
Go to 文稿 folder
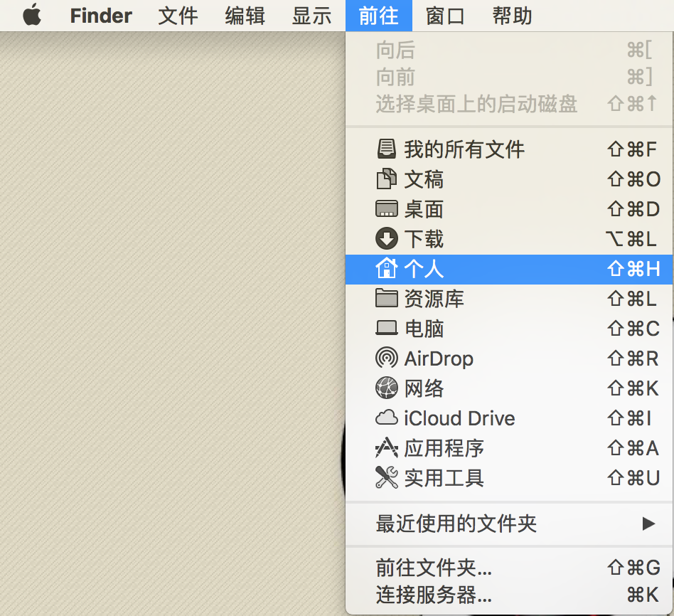(x=509, y=179)
